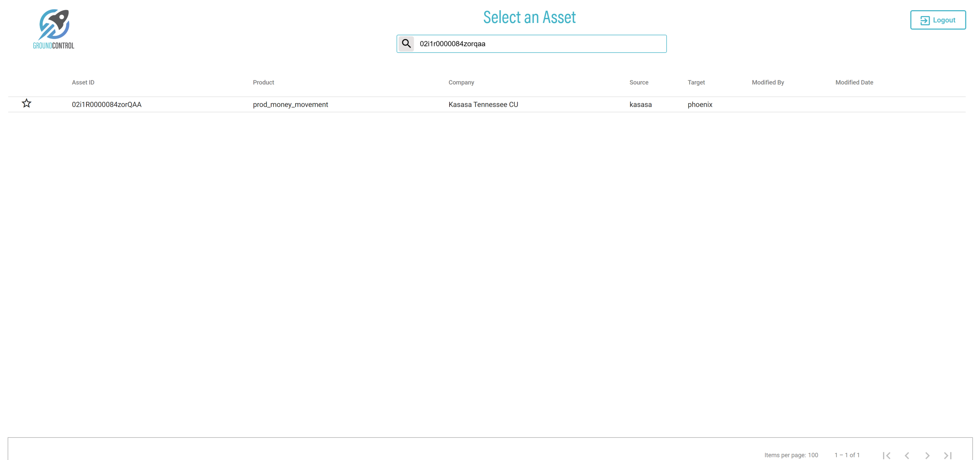
Task: Click Kasasa Tennessee CU company cell
Action: point(483,104)
